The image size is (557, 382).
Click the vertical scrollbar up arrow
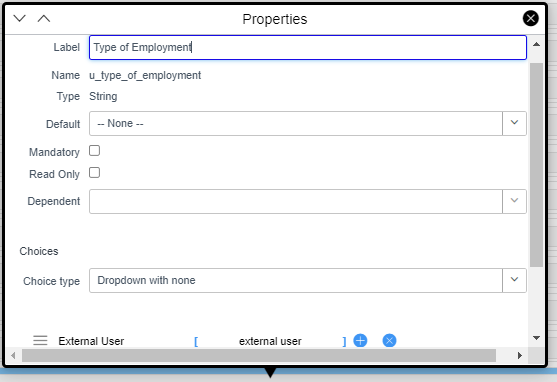[x=536, y=44]
